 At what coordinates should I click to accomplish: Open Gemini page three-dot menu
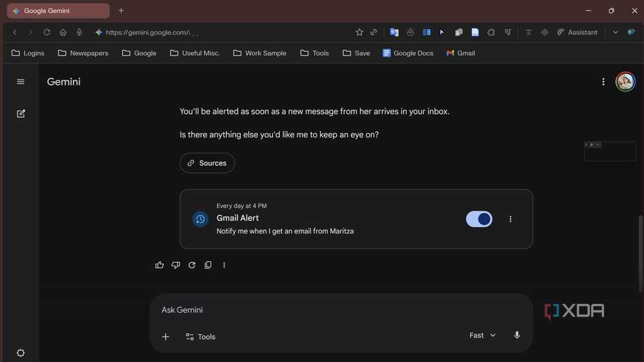603,82
